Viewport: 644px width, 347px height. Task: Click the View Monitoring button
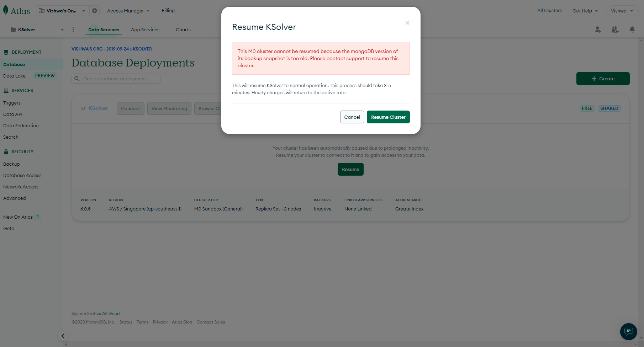click(x=169, y=108)
